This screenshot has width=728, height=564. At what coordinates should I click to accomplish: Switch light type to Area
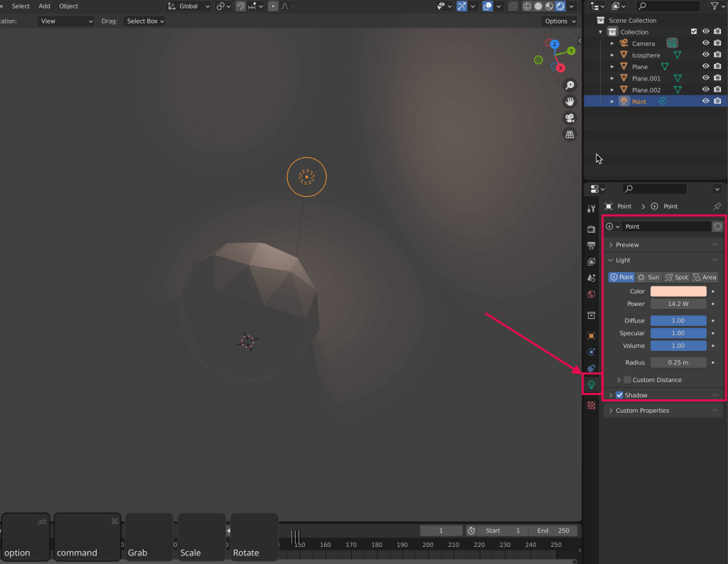tap(705, 277)
